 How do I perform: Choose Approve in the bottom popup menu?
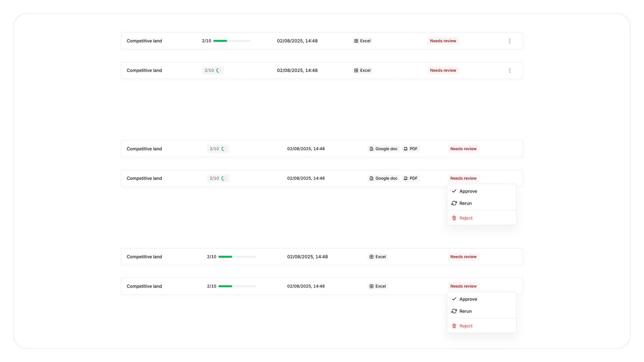464,299
